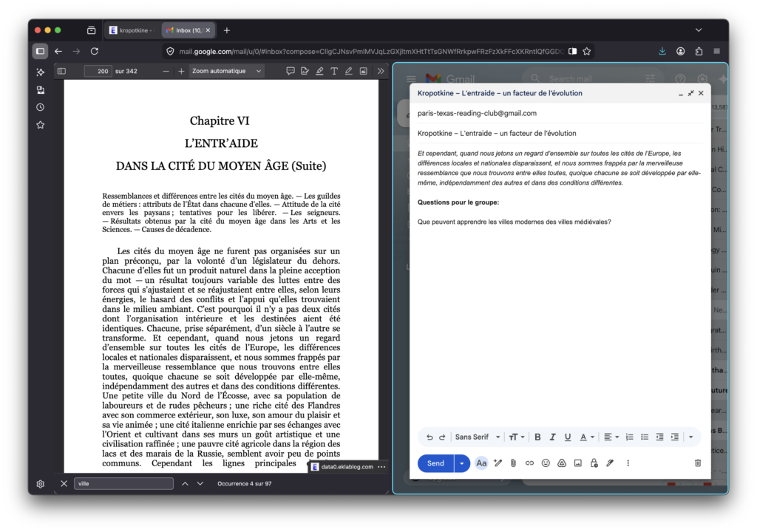Send the Kropotkine email
757x532 pixels.
[x=435, y=463]
